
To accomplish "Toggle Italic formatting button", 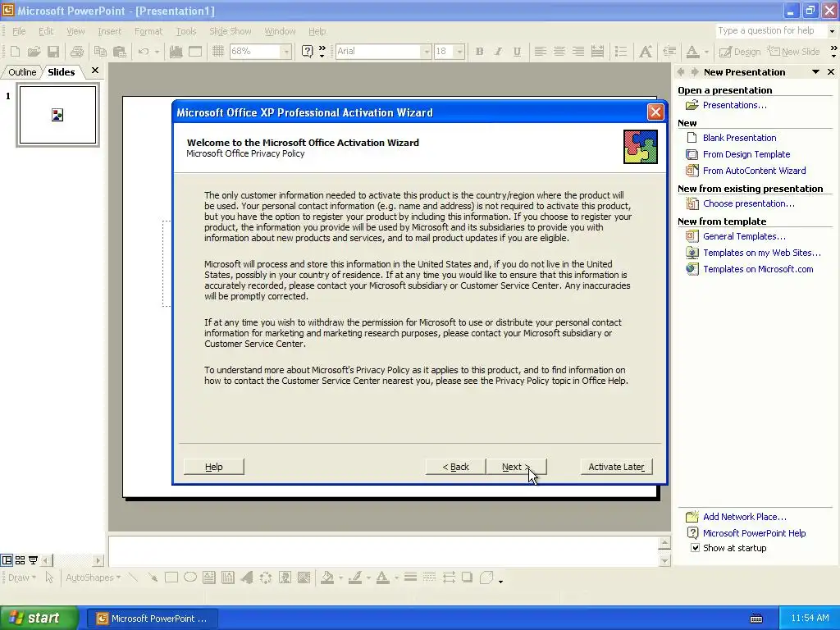I will tap(498, 52).
